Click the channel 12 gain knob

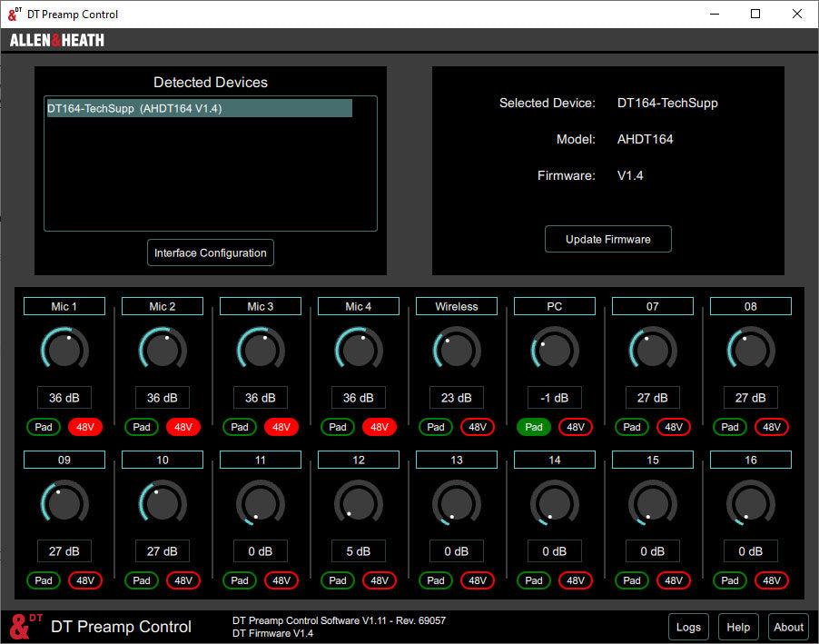tap(359, 502)
